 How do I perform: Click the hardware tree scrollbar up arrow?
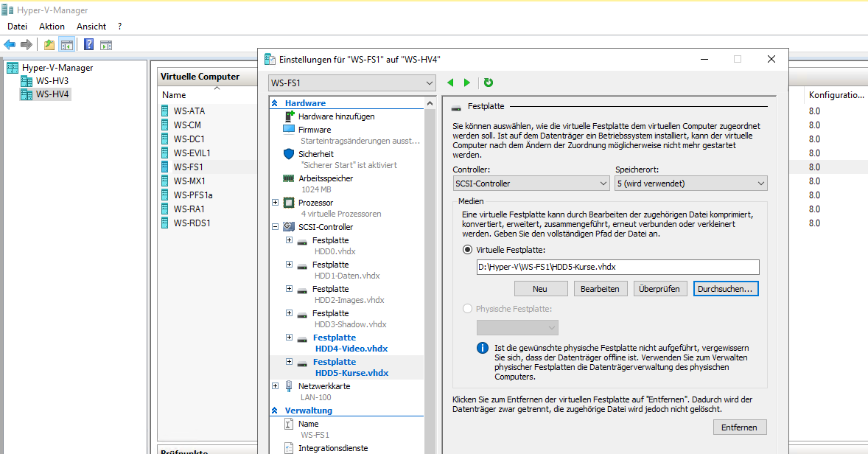(x=430, y=103)
